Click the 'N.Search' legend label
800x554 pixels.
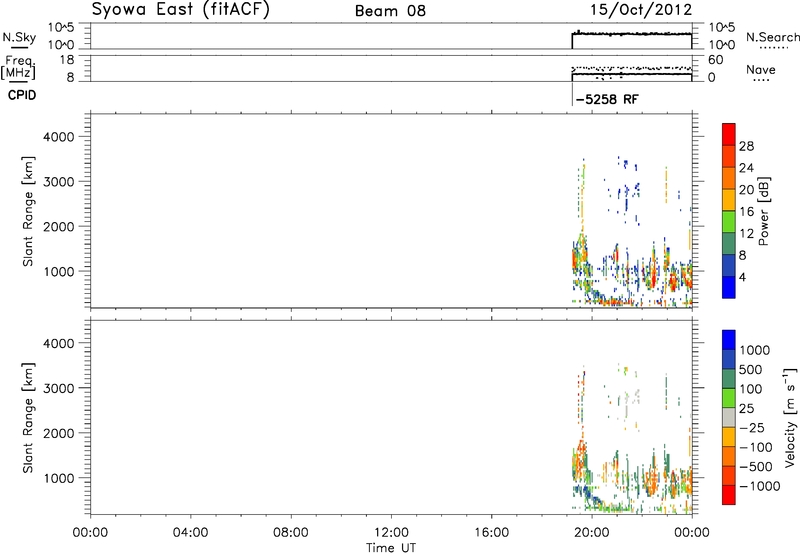click(772, 37)
